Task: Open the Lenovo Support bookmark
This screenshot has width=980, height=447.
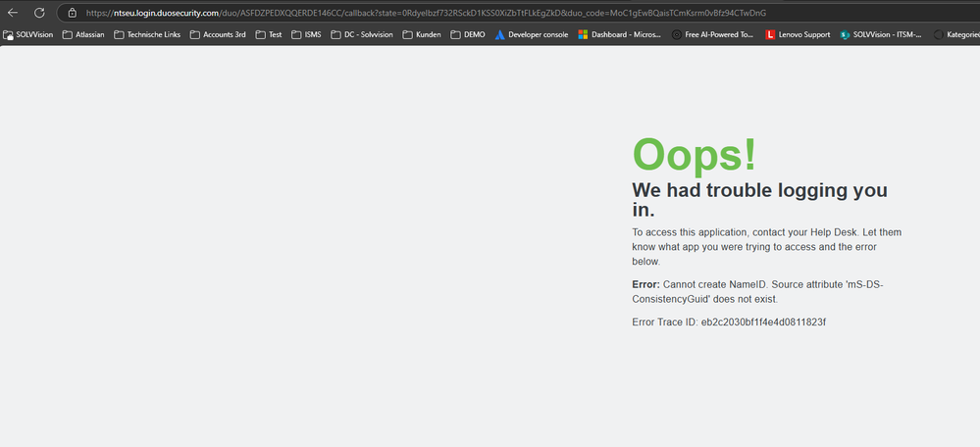Action: coord(799,35)
